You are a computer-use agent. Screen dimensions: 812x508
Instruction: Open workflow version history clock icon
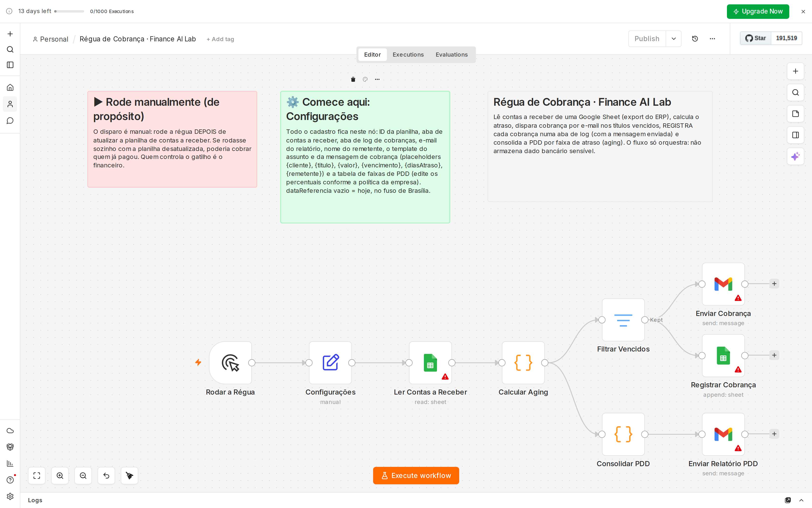tap(695, 39)
